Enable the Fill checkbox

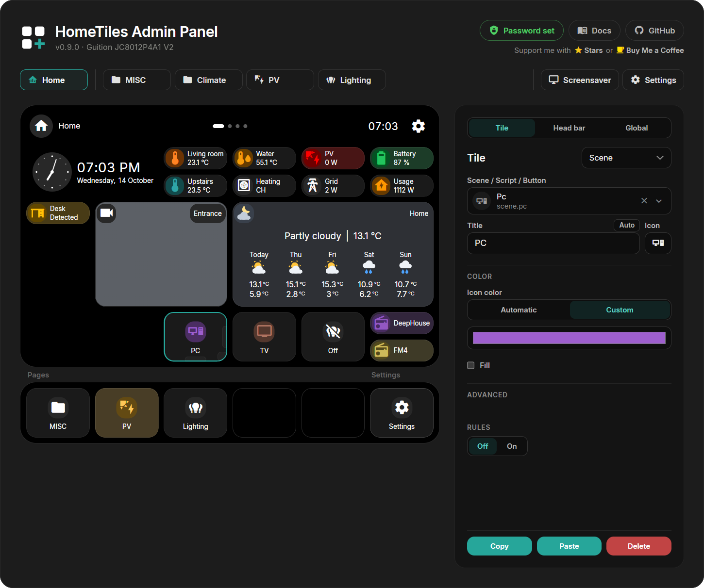[x=470, y=365]
